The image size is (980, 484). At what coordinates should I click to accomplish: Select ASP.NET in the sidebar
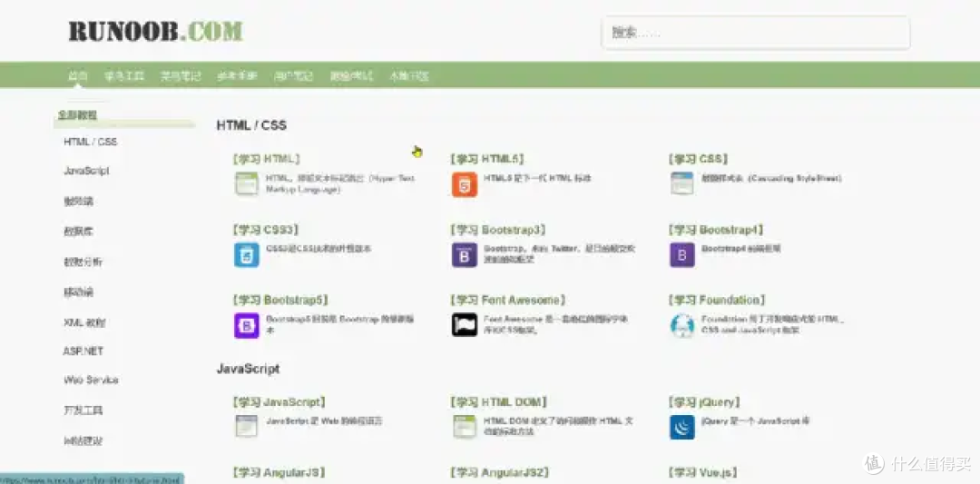tap(83, 351)
